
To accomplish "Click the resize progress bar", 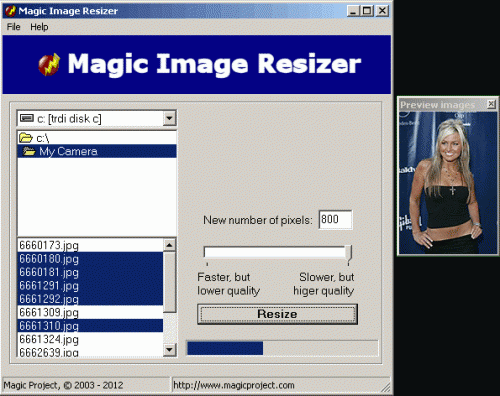I will tap(283, 348).
